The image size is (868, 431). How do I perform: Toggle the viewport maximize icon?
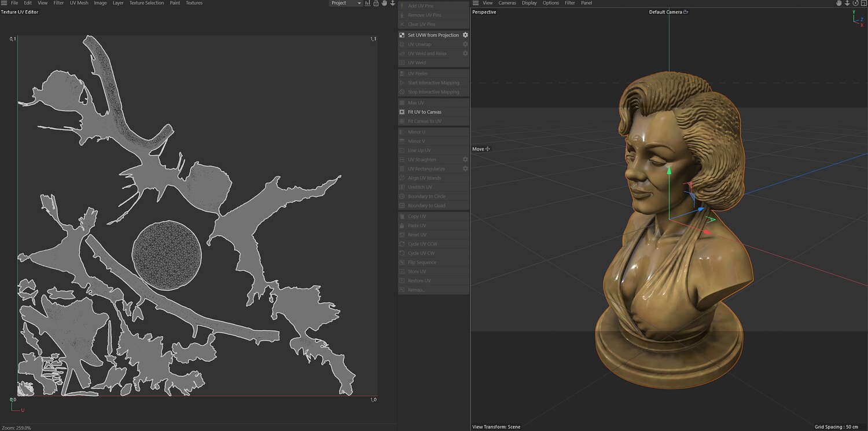click(x=863, y=3)
